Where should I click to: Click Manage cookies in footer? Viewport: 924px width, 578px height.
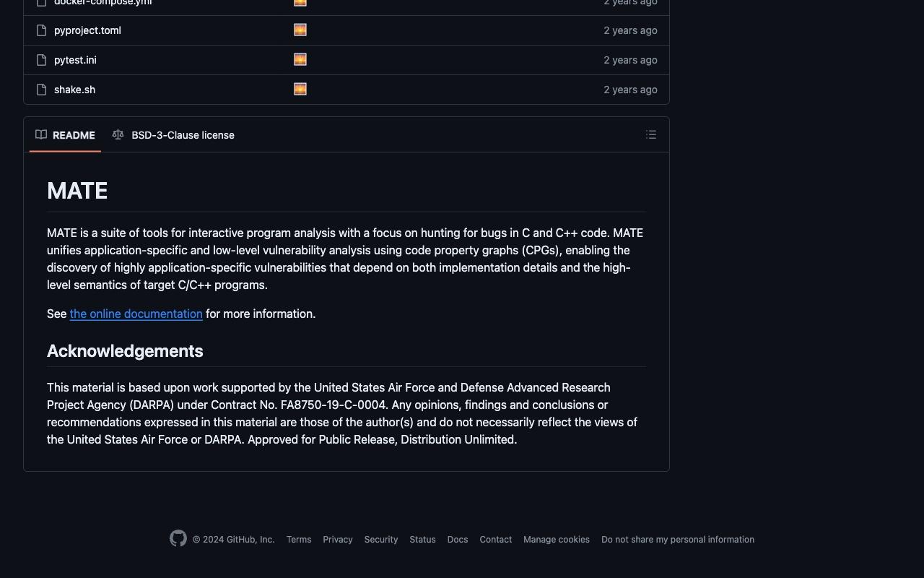[557, 540]
